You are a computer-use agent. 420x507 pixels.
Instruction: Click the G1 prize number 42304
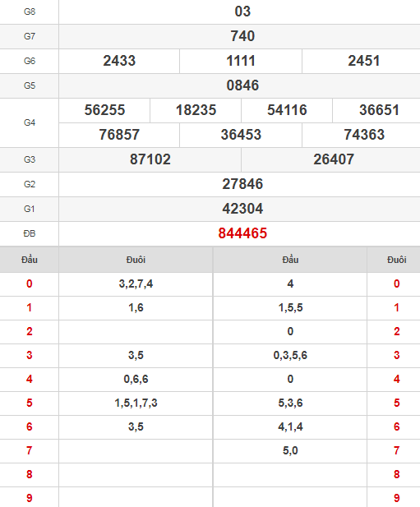tap(242, 209)
